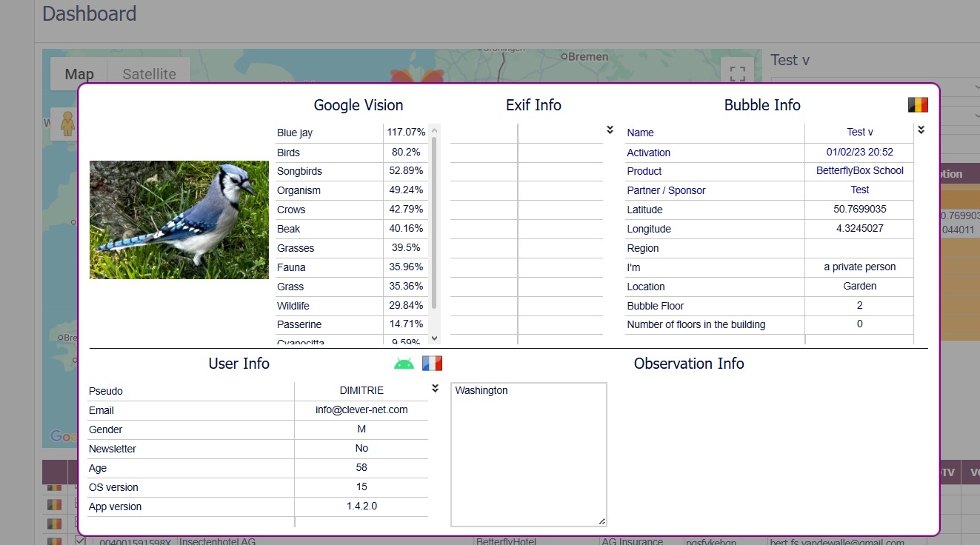Click the App version value 1.4.2.0
Image resolution: width=980 pixels, height=545 pixels.
tap(361, 506)
